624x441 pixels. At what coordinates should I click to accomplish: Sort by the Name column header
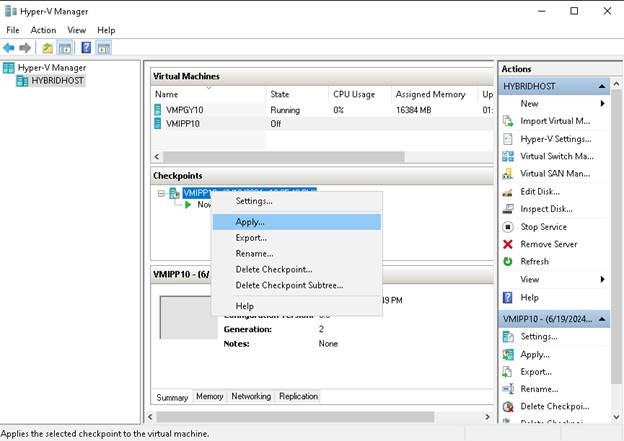click(x=208, y=94)
